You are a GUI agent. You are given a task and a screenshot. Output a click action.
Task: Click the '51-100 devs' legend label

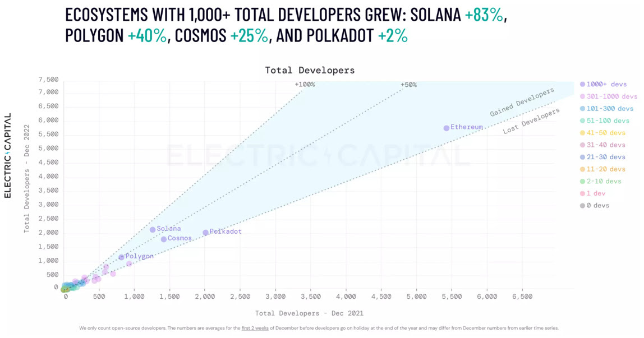tap(608, 121)
